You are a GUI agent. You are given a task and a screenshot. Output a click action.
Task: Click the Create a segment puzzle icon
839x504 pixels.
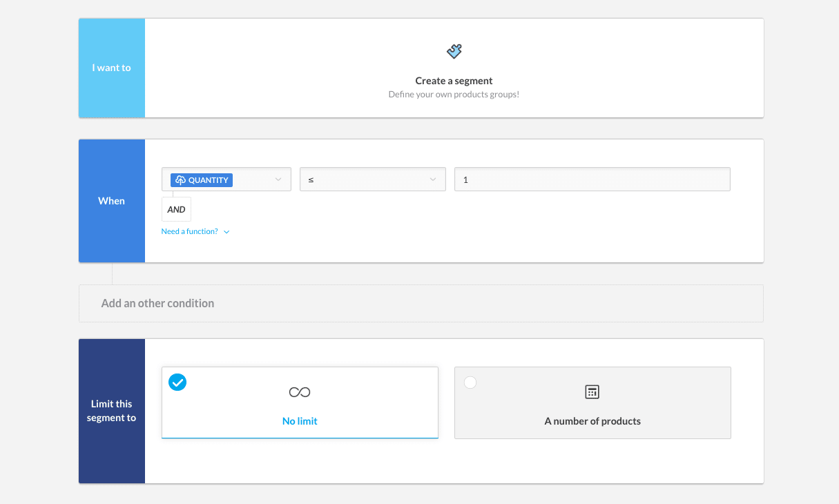coord(454,51)
